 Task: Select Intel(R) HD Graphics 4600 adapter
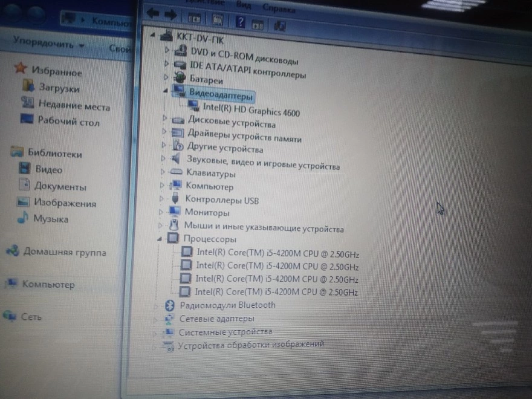(x=251, y=109)
